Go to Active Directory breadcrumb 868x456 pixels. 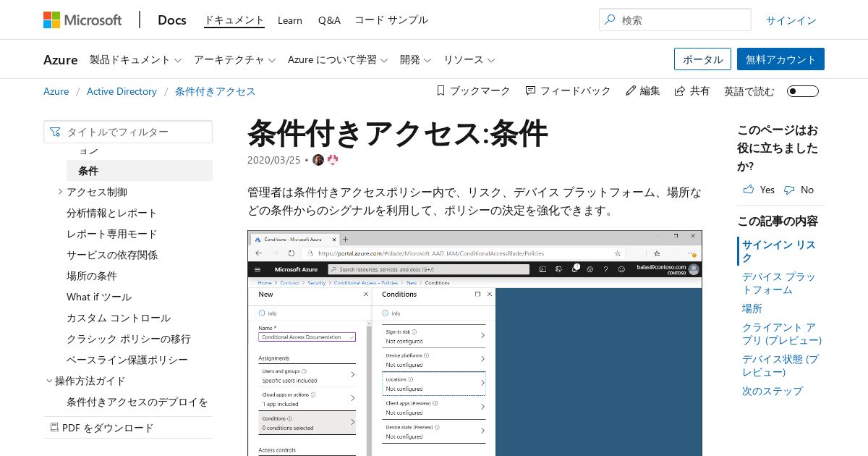click(122, 91)
